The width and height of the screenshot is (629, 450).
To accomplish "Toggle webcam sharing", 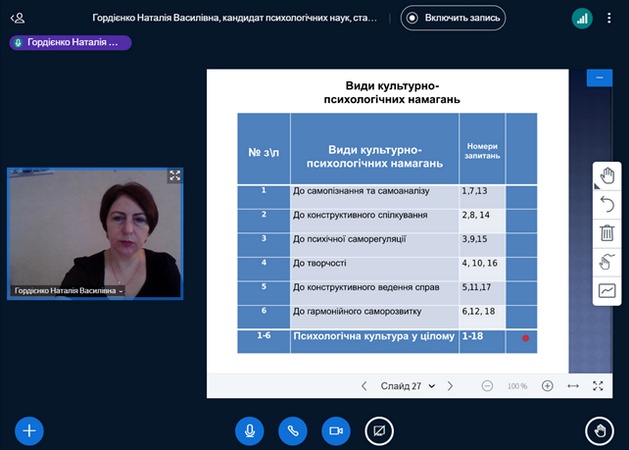I will click(336, 431).
